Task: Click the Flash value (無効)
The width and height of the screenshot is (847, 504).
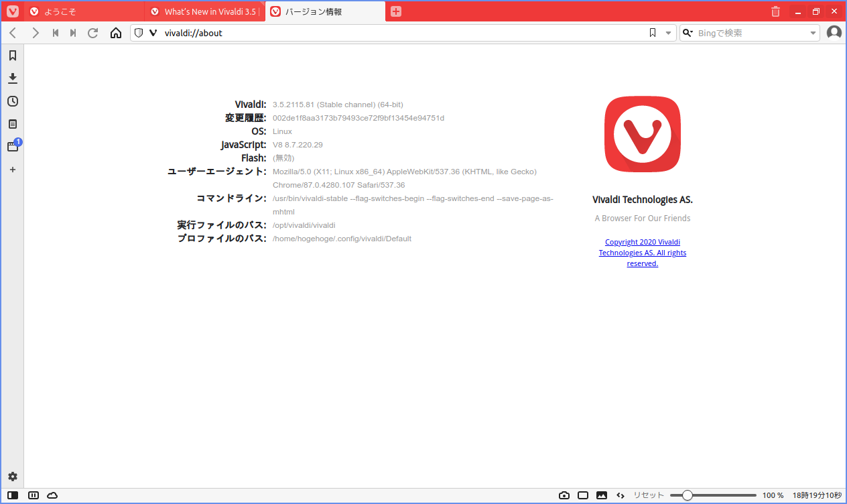Action: pyautogui.click(x=283, y=158)
